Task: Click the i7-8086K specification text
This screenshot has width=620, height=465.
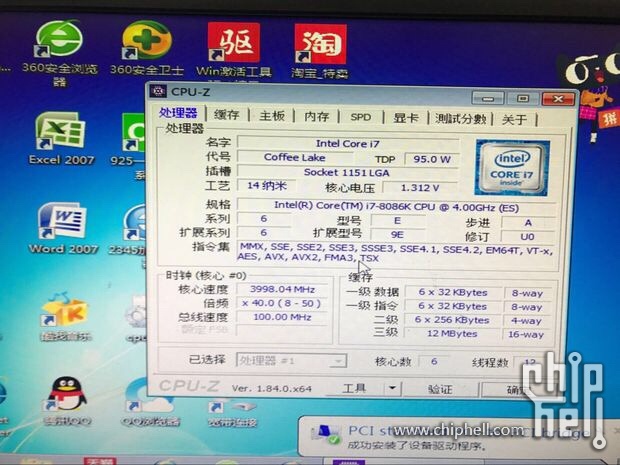Action: tap(396, 206)
